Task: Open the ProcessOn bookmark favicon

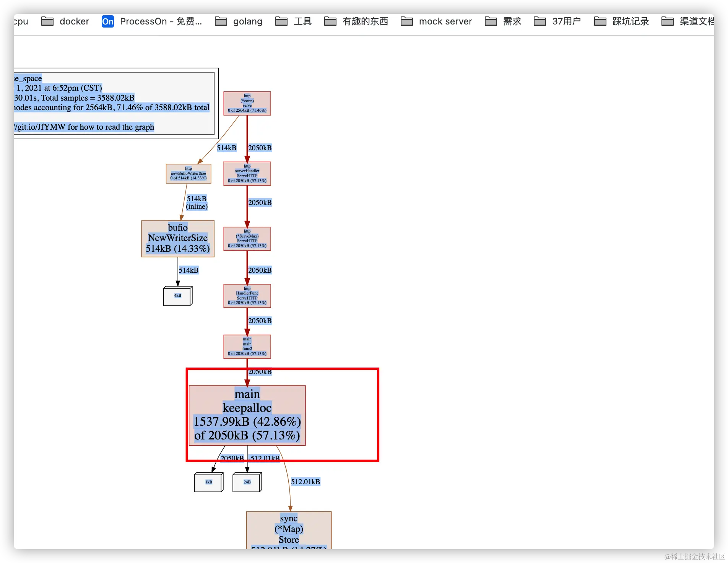Action: 107,21
